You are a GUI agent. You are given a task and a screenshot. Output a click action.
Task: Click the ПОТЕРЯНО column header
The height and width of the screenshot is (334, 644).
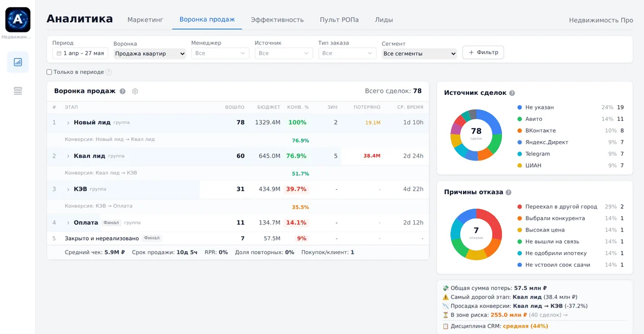click(367, 107)
